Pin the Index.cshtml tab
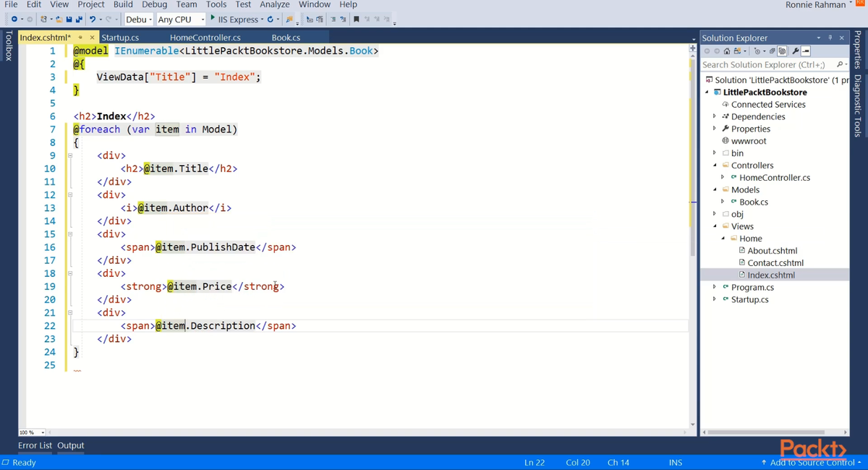This screenshot has height=470, width=868. click(81, 38)
